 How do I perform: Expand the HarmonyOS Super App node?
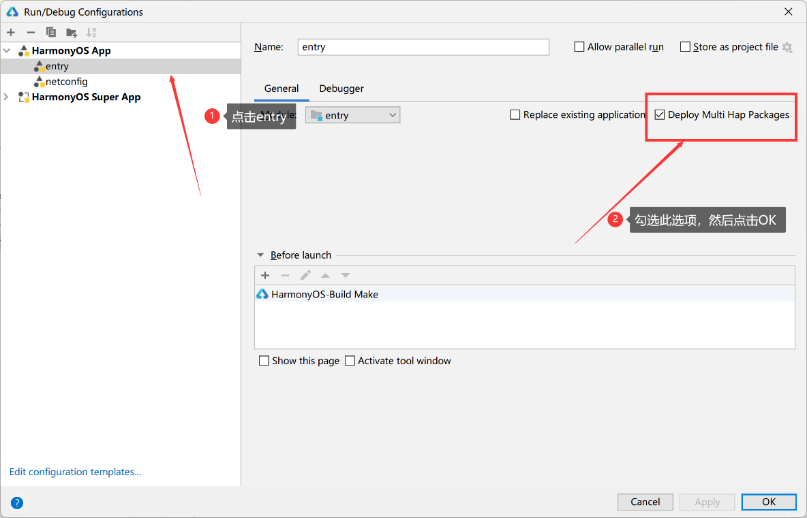[x=6, y=97]
